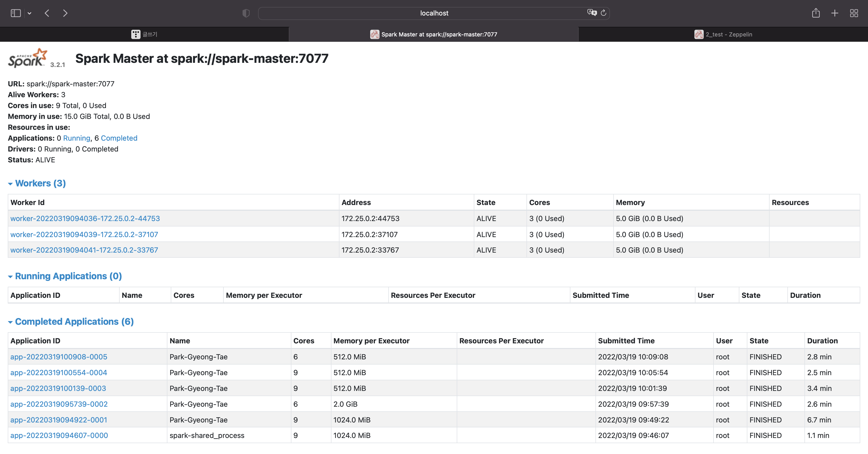Open app-20220319094922-0001 details

click(x=59, y=420)
